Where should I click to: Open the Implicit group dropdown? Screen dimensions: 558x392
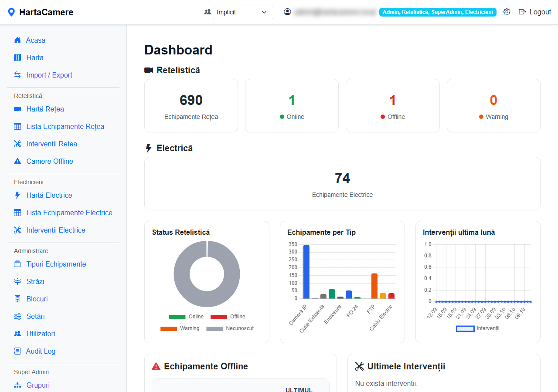coord(243,12)
